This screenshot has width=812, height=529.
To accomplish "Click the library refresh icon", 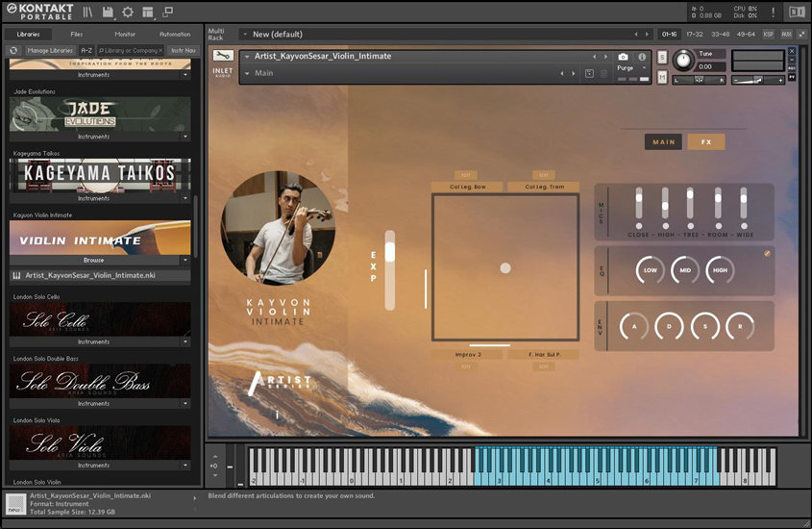I will pos(13,50).
